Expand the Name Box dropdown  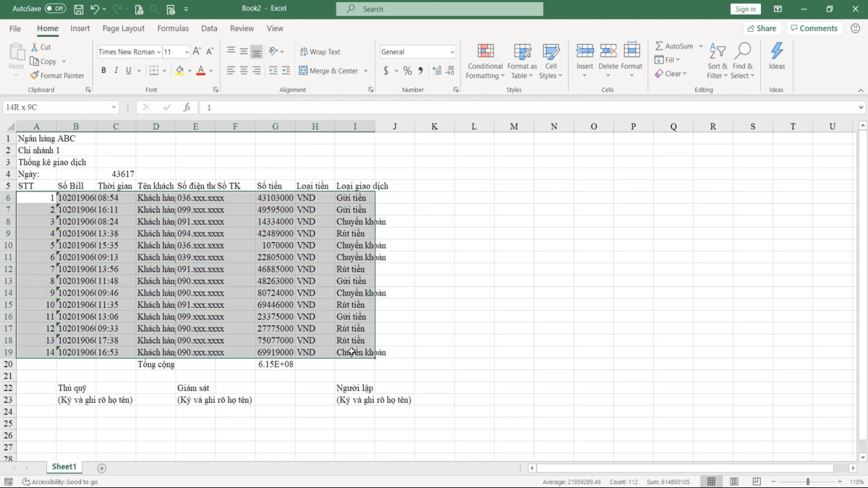[114, 107]
